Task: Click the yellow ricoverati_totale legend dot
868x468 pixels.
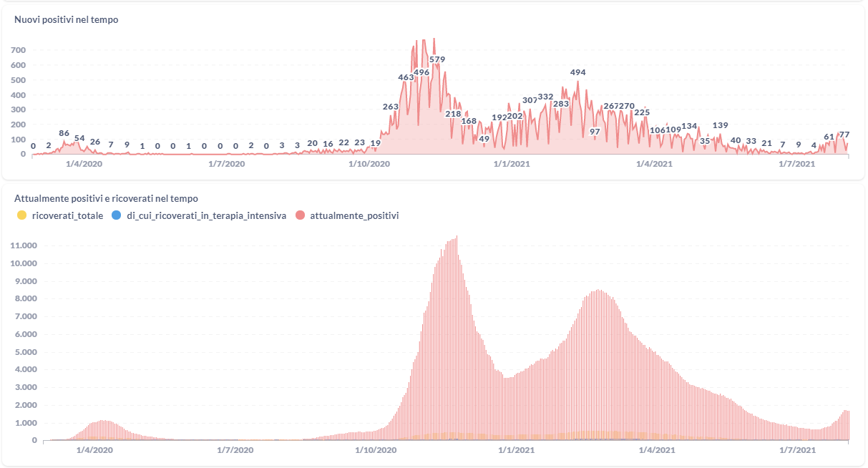Action: click(21, 215)
